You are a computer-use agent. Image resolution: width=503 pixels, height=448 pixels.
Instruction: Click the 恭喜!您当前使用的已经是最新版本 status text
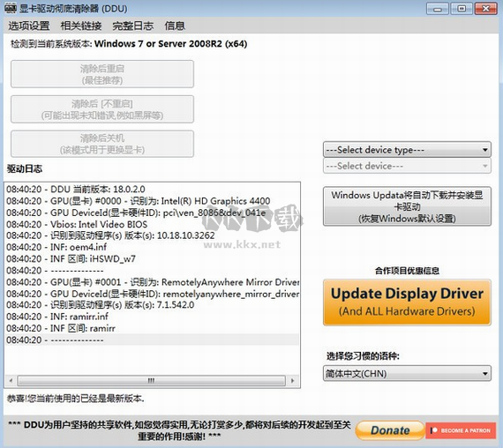[x=76, y=399]
